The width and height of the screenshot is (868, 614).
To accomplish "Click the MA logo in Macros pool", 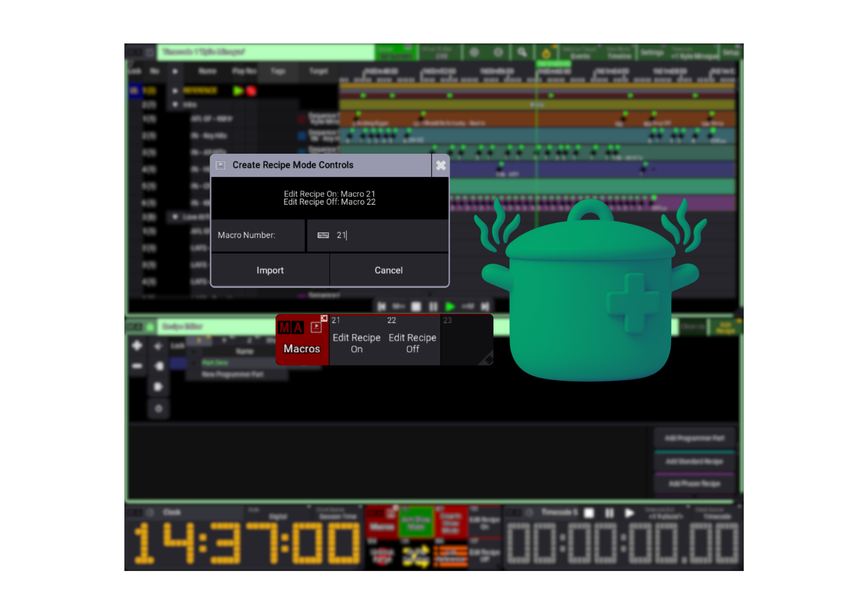I will (290, 327).
